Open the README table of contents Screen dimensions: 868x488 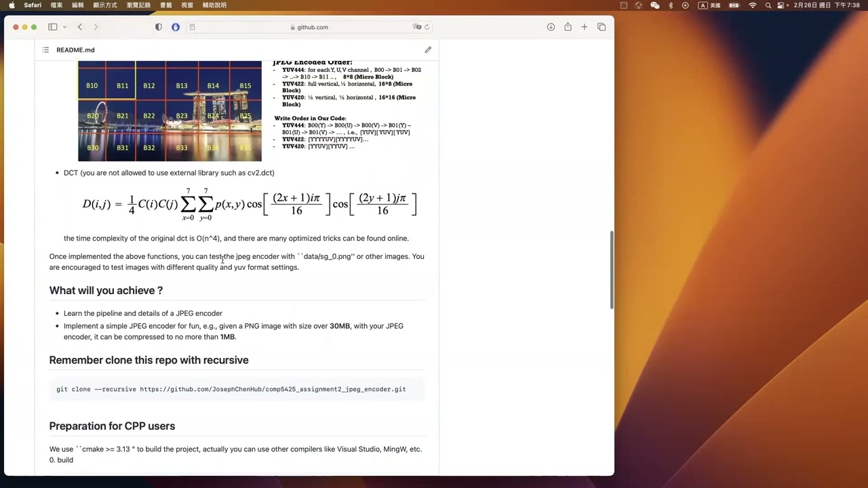tap(45, 50)
